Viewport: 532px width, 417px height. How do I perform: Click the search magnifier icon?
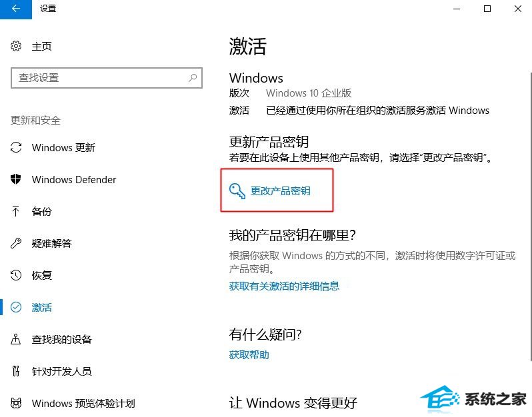click(193, 78)
